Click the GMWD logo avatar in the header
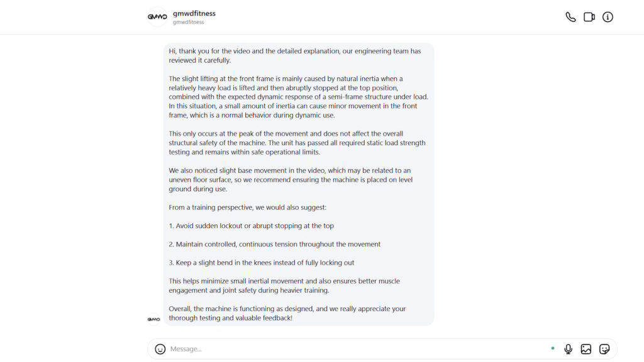The height and width of the screenshot is (362, 644). (157, 17)
